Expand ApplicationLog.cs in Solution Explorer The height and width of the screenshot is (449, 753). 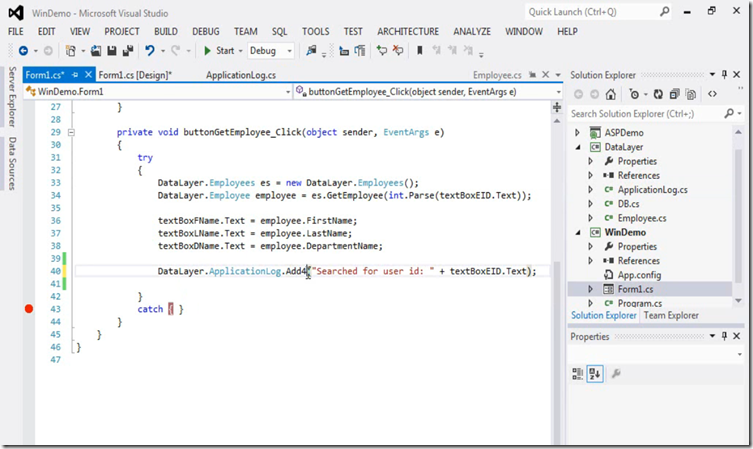591,190
